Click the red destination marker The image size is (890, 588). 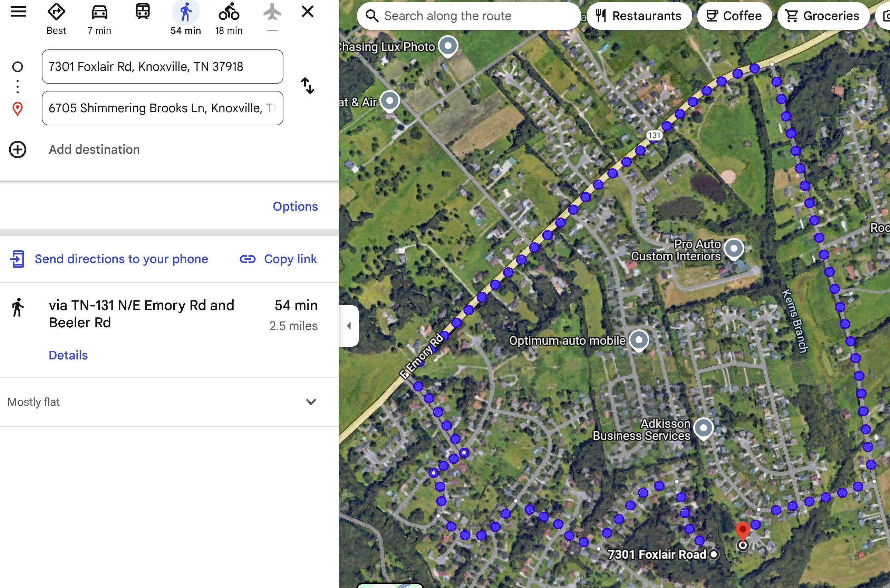[x=743, y=531]
